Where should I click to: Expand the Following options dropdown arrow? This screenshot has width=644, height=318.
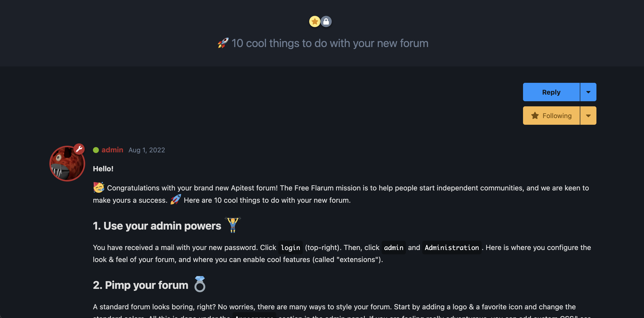(x=588, y=116)
